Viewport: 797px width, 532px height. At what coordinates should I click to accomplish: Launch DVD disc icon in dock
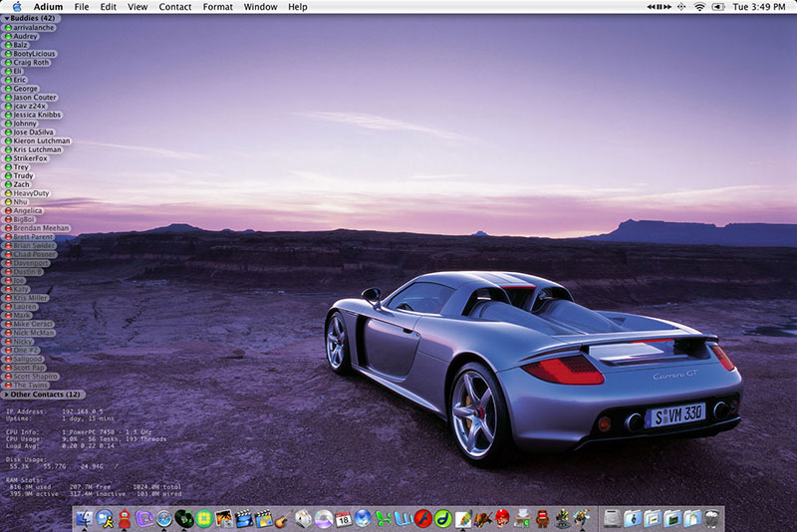[323, 519]
